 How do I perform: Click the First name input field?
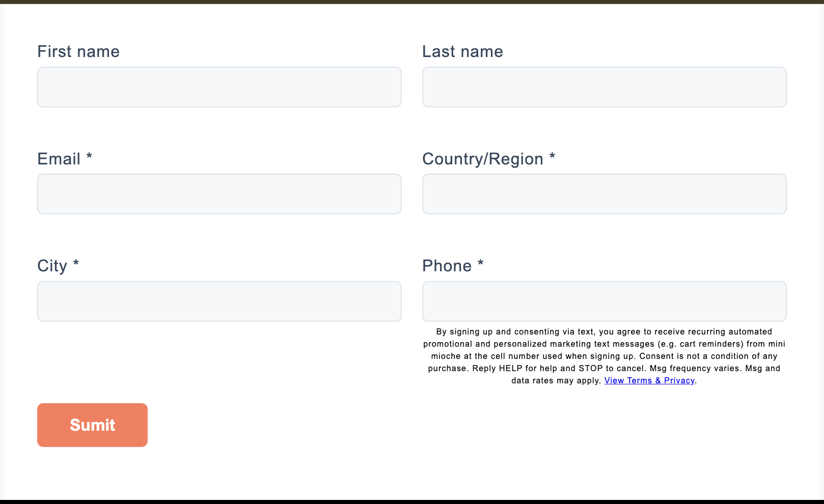coord(219,87)
